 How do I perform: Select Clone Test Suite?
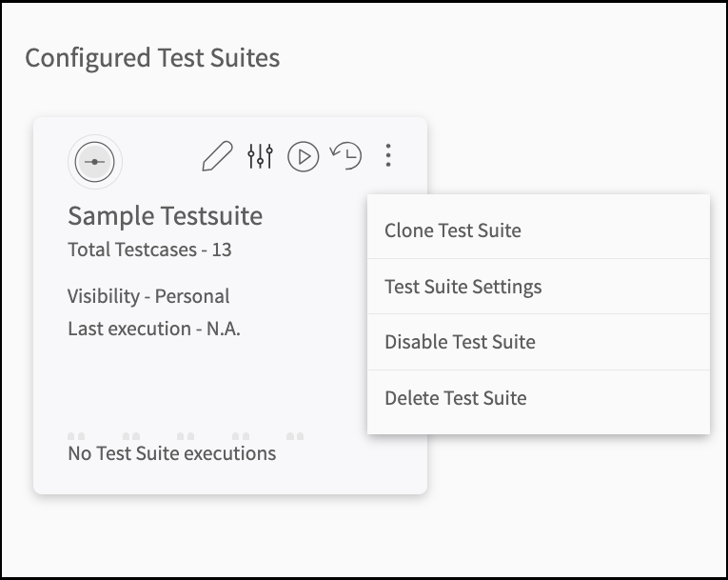click(x=539, y=230)
